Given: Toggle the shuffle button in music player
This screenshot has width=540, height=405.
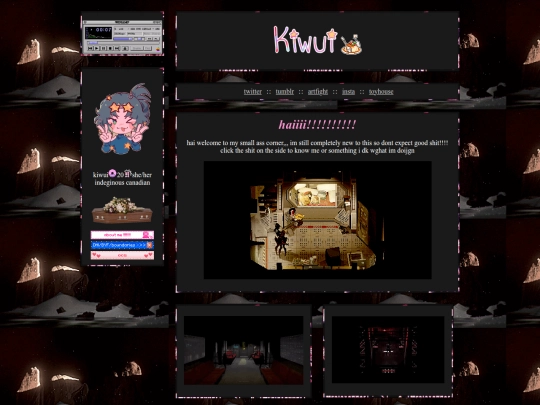Looking at the screenshot, I should 137,48.
